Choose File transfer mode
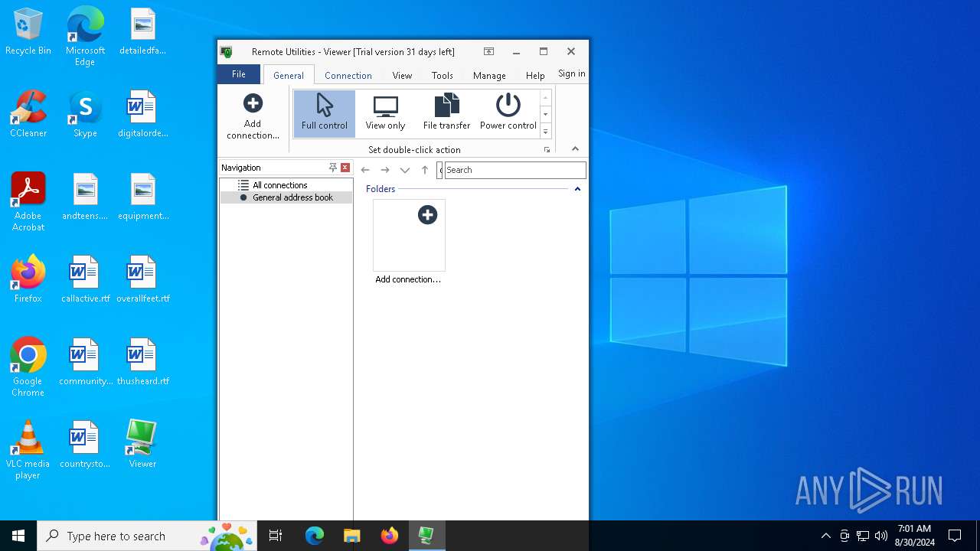Image resolution: width=980 pixels, height=551 pixels. click(446, 113)
